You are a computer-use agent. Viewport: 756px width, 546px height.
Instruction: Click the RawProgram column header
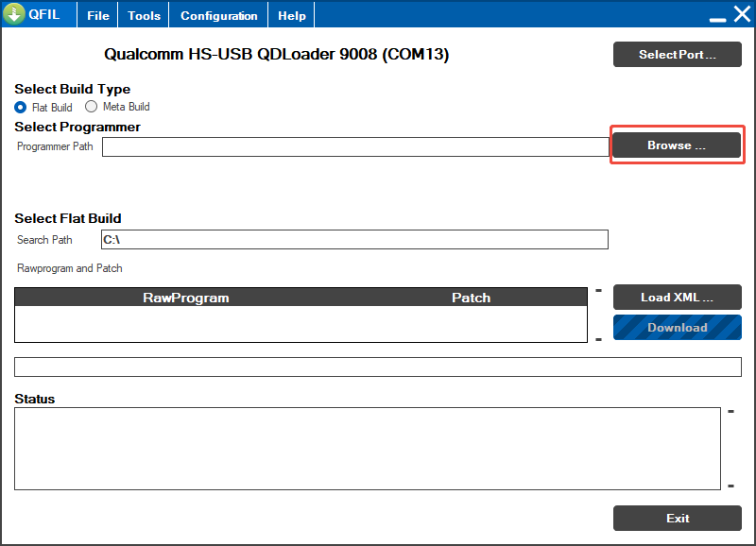(185, 298)
